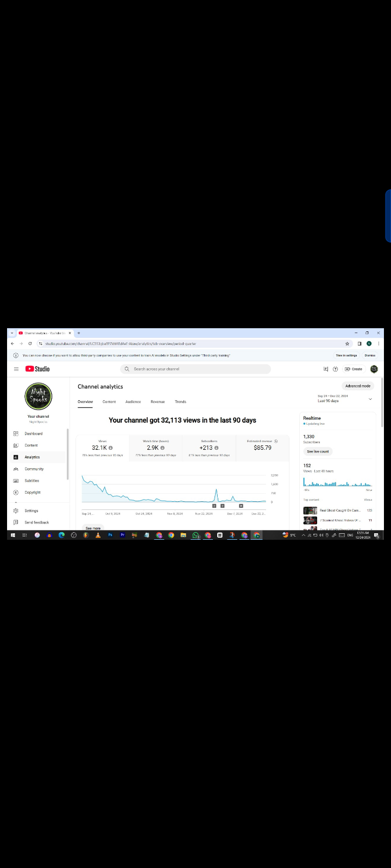
Task: Switch to the Audience tab
Action: [x=133, y=402]
